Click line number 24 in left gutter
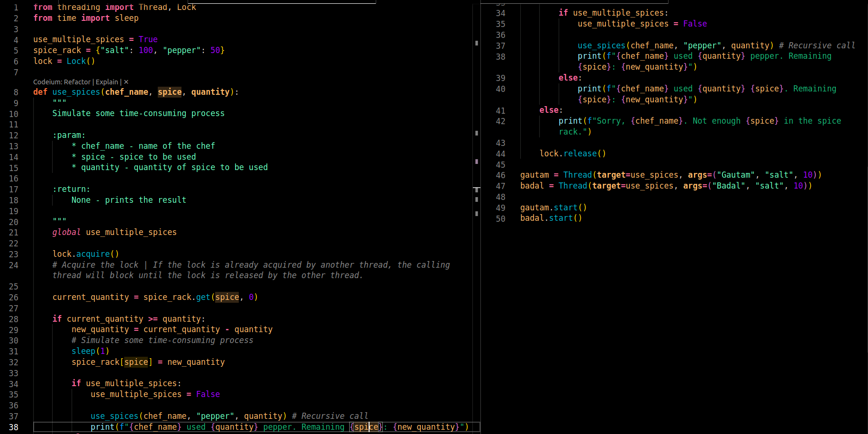This screenshot has width=868, height=434. point(14,265)
